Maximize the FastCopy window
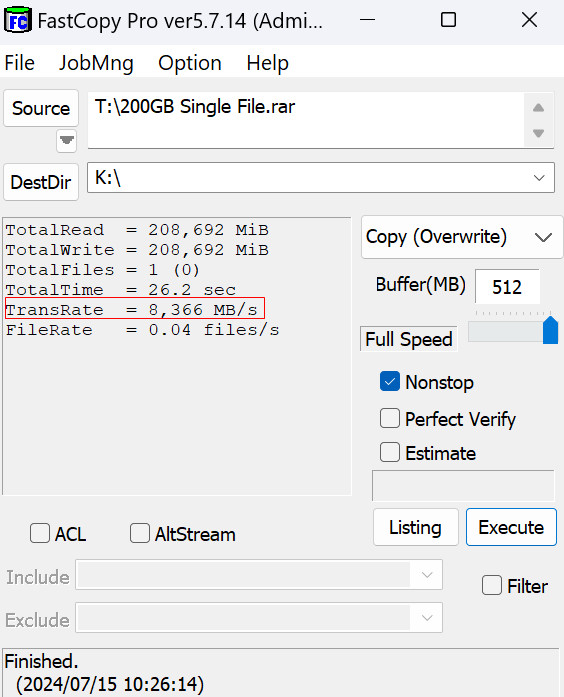 click(x=448, y=20)
